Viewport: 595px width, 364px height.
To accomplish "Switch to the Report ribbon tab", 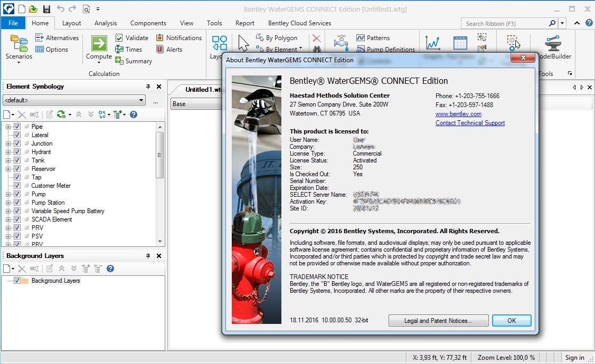I will pyautogui.click(x=245, y=23).
